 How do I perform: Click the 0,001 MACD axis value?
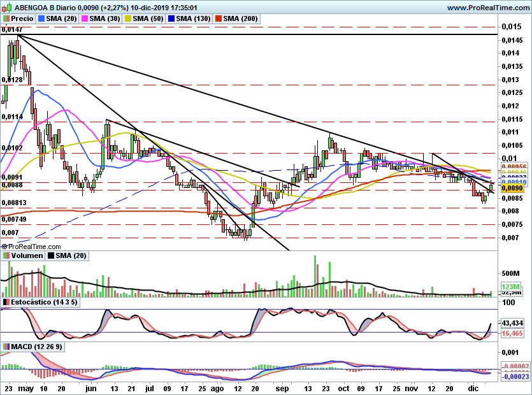pyautogui.click(x=510, y=352)
